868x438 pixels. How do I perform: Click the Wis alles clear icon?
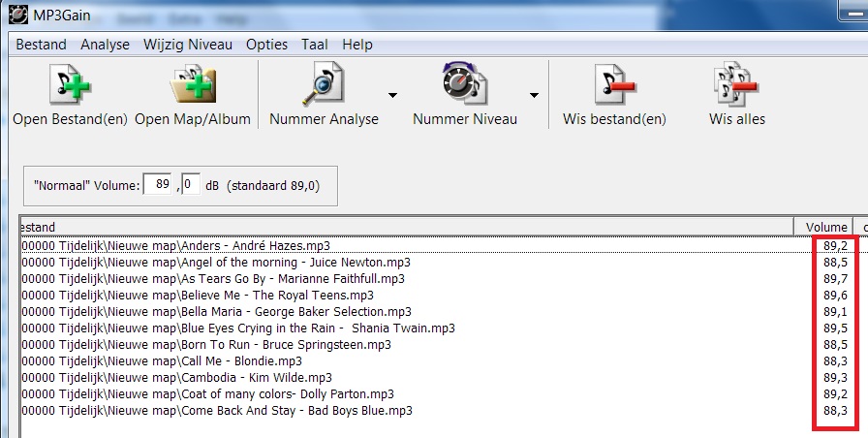click(x=736, y=86)
